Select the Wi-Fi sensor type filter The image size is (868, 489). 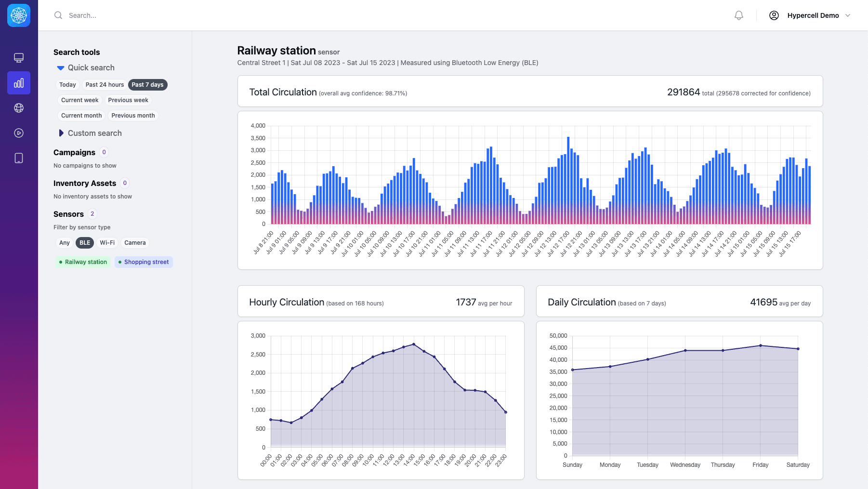(107, 243)
